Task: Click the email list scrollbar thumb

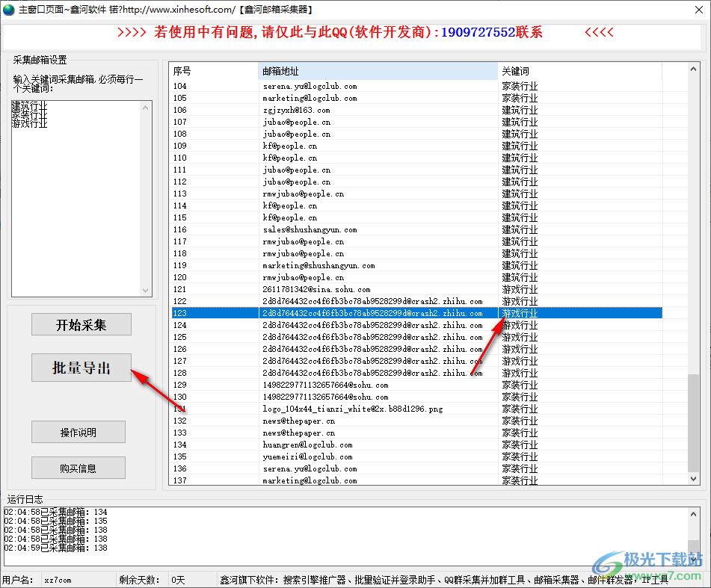Action: 693,423
